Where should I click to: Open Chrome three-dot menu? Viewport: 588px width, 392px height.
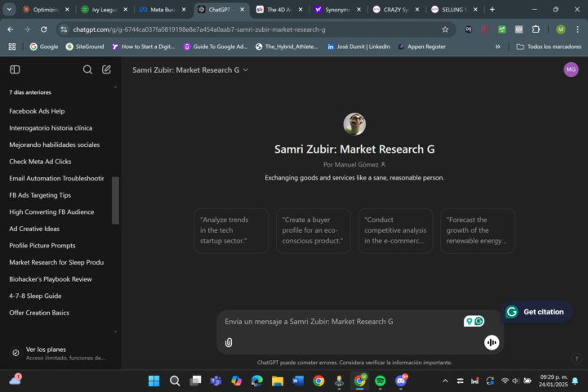click(x=577, y=29)
